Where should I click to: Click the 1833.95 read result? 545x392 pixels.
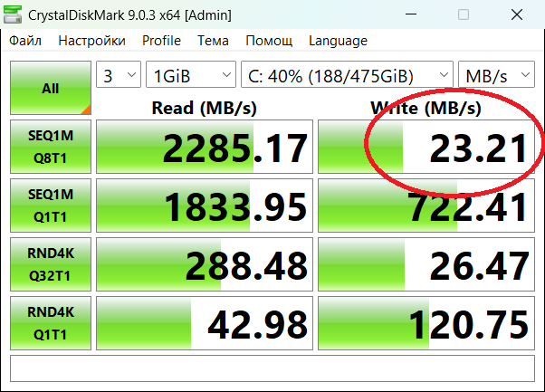click(x=205, y=206)
